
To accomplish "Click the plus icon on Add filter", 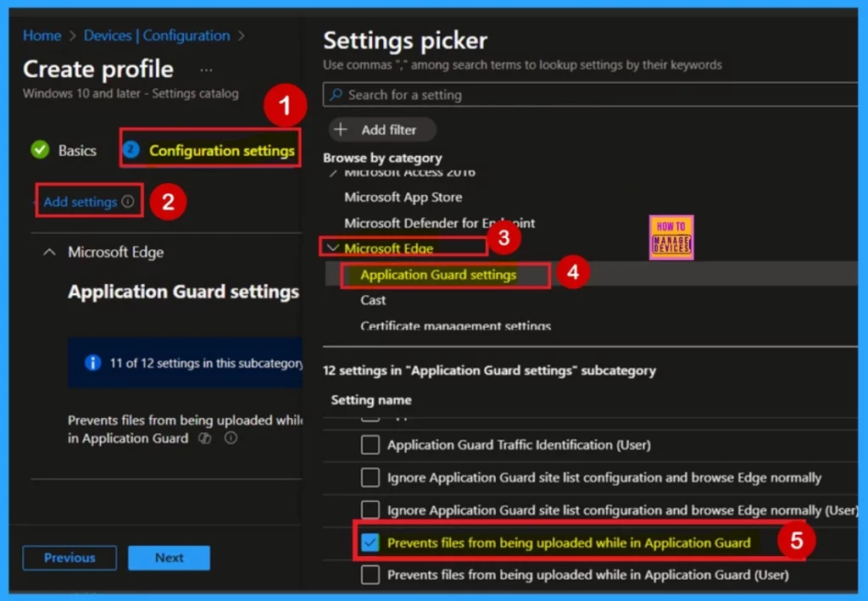I will point(341,130).
